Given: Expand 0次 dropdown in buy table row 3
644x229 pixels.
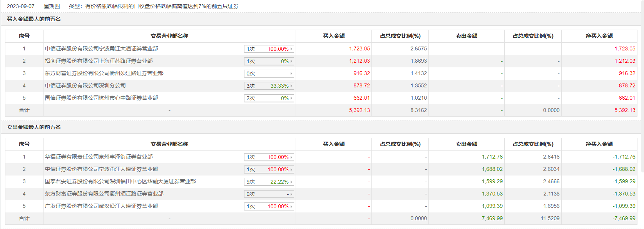Looking at the screenshot, I should 269,74.
